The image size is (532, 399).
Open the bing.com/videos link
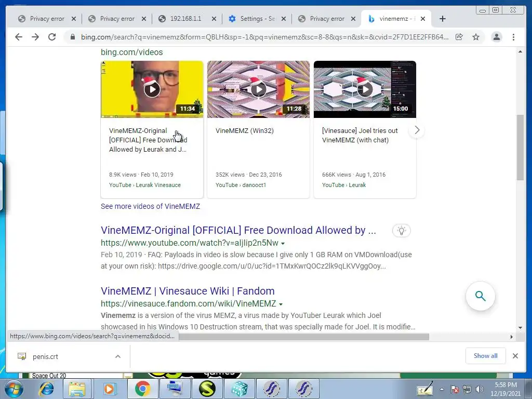131,52
